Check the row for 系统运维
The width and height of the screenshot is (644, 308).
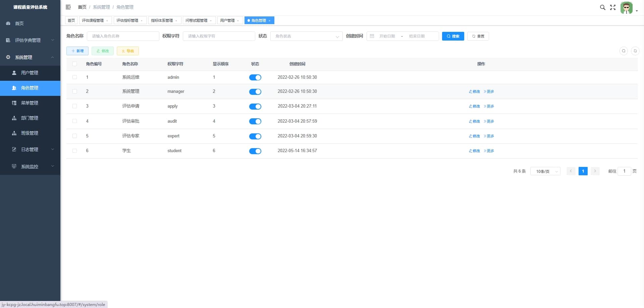tap(75, 77)
